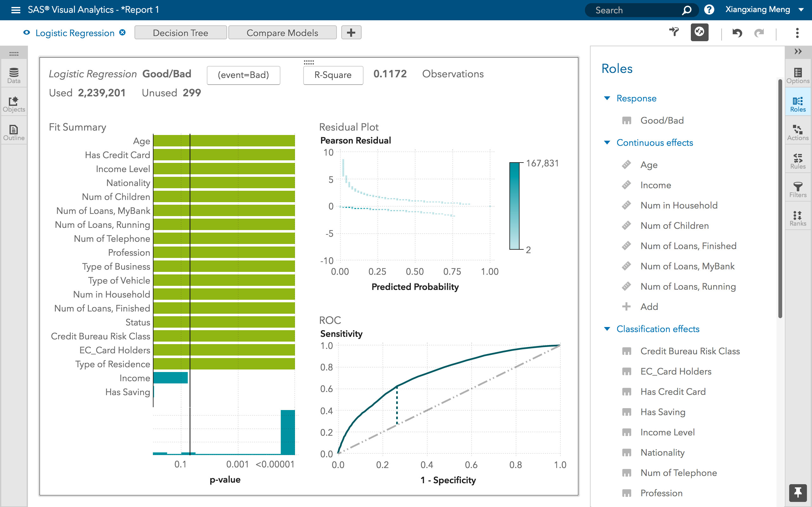Open the Outline panel

[13, 131]
